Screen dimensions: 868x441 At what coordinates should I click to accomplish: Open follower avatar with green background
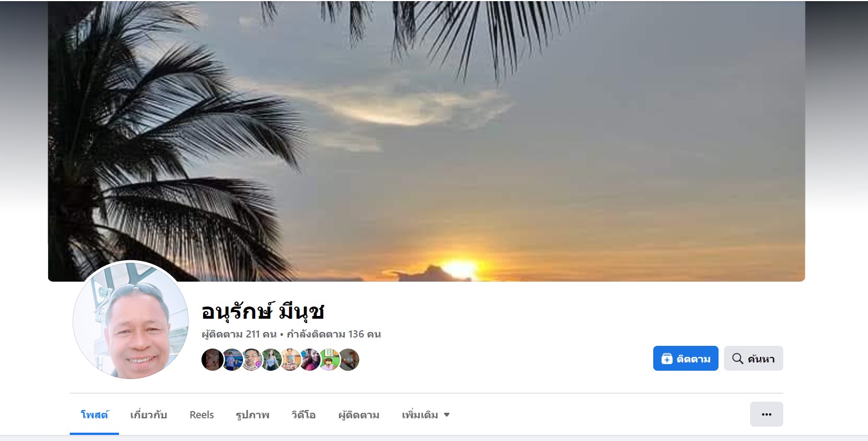point(329,360)
